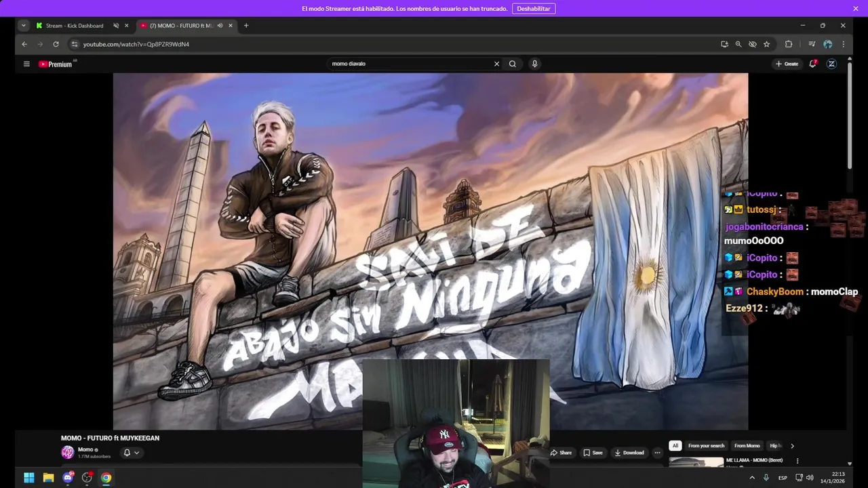Click the subscription notification bell
This screenshot has width=868, height=488.
pyautogui.click(x=127, y=453)
